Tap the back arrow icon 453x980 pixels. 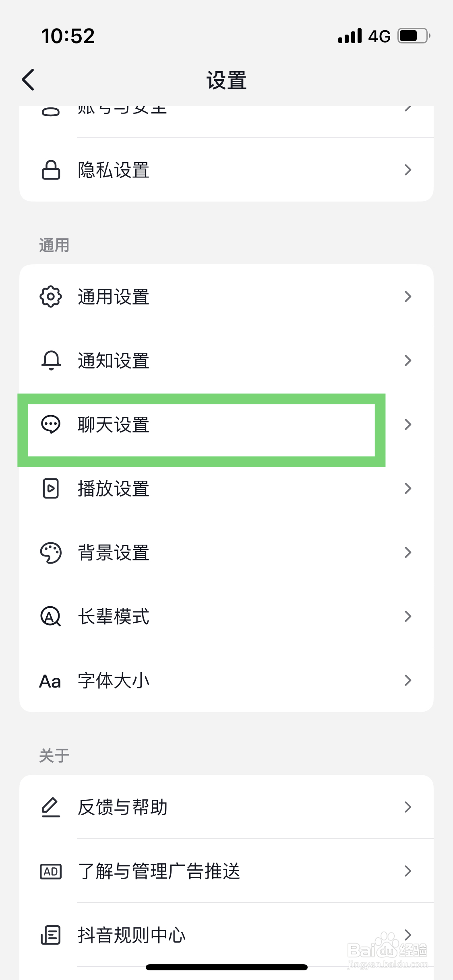click(x=28, y=80)
